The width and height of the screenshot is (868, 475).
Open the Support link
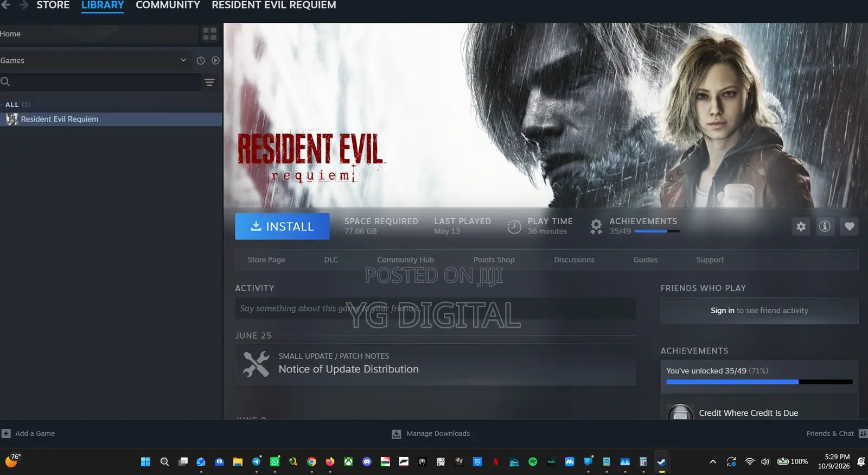point(710,260)
